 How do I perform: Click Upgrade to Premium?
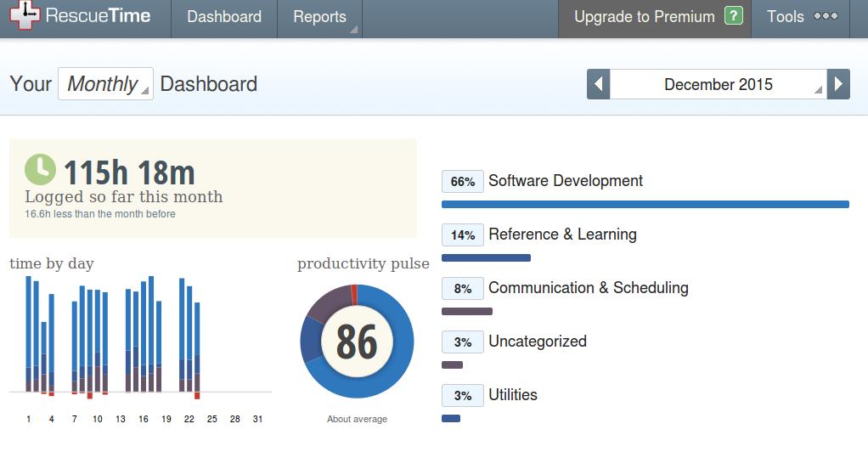[x=645, y=17]
